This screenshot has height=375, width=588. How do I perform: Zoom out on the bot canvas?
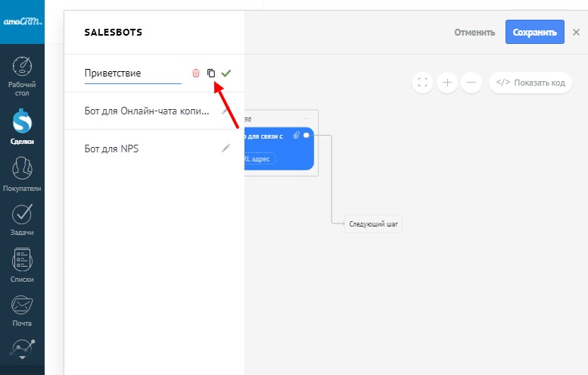[471, 83]
